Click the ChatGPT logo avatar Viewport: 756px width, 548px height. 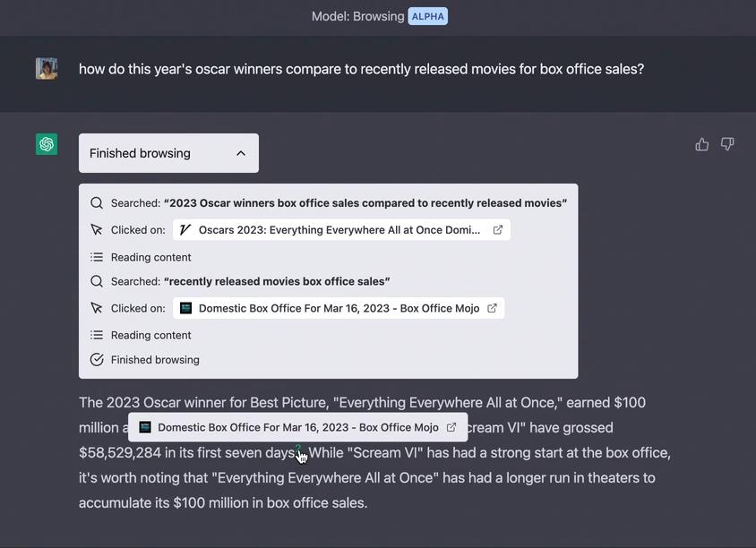coord(47,144)
